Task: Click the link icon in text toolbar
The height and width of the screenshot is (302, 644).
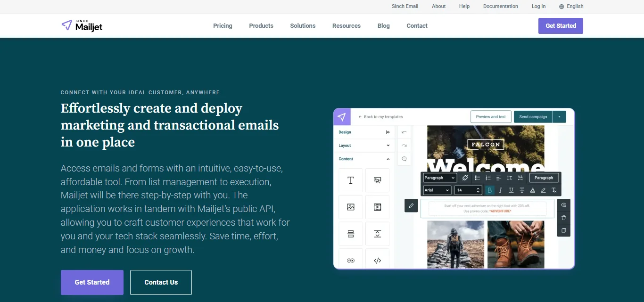Action: click(465, 178)
